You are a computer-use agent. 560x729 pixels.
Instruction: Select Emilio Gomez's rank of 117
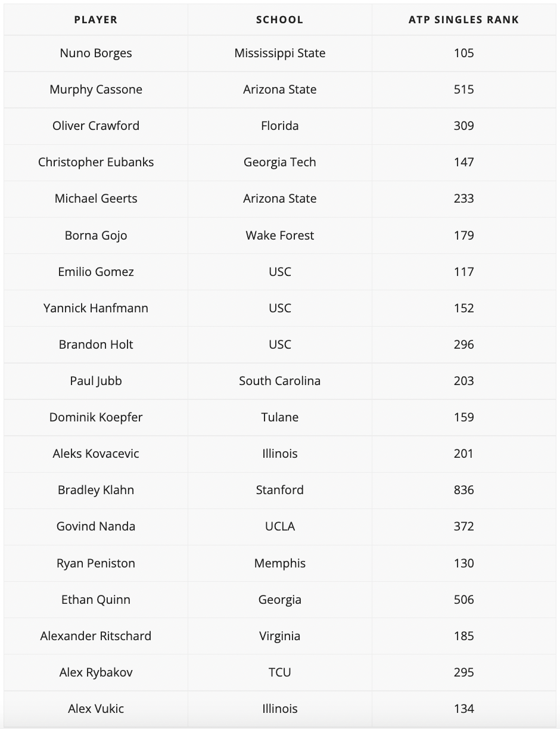point(463,271)
